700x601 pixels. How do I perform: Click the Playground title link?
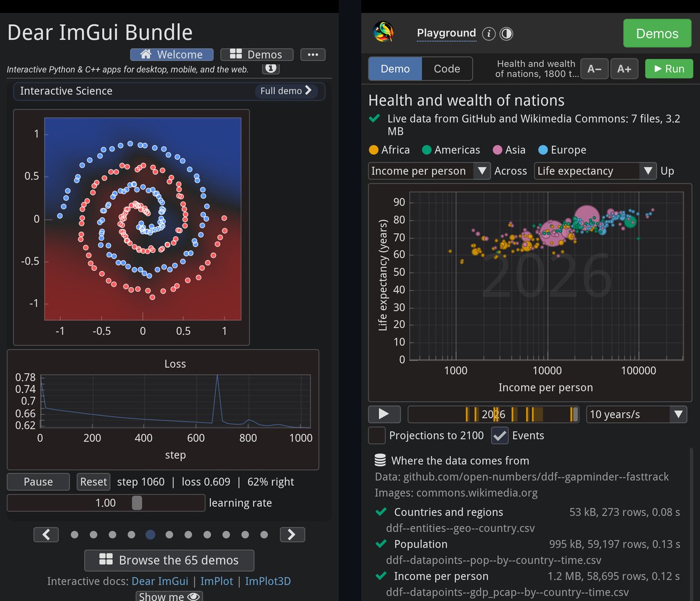tap(447, 33)
